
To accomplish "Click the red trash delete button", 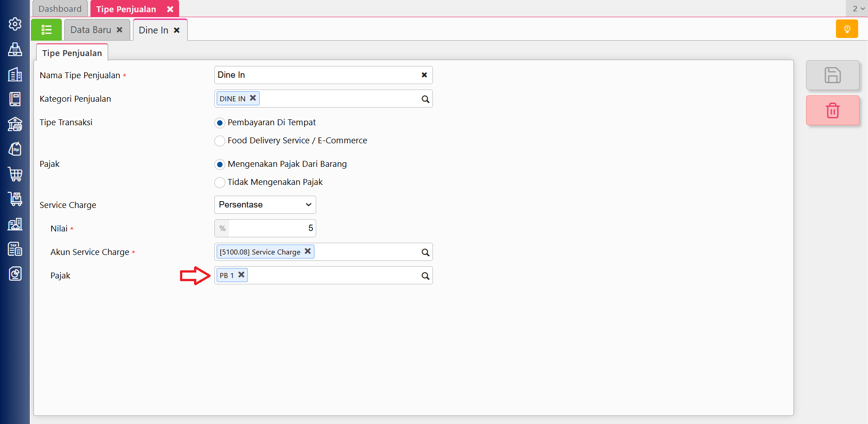I will pos(832,110).
